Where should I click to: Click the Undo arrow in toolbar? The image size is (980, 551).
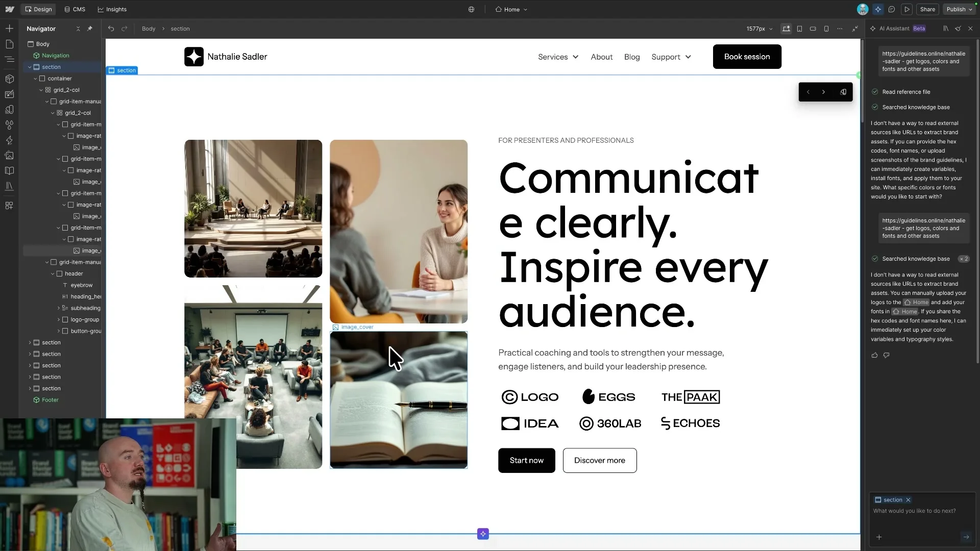(111, 29)
